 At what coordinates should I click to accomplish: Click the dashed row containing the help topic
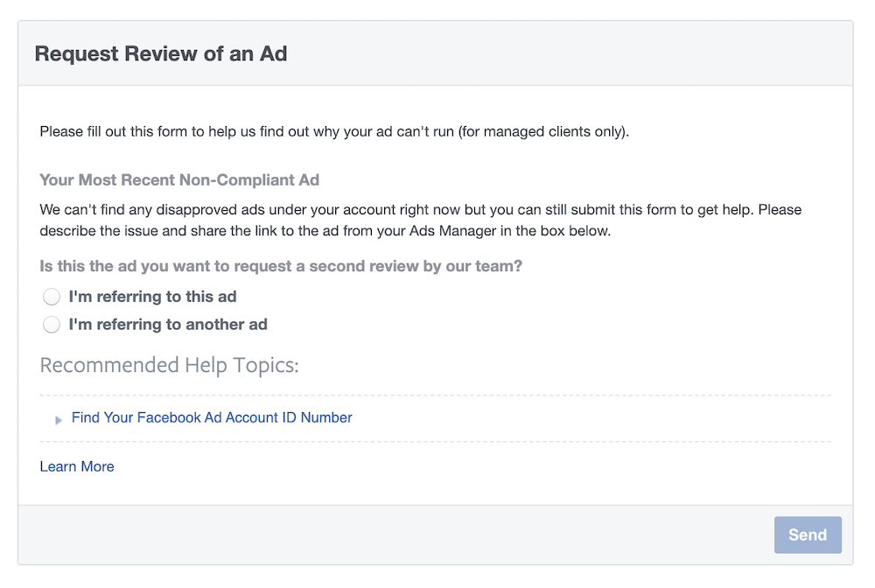pyautogui.click(x=437, y=417)
